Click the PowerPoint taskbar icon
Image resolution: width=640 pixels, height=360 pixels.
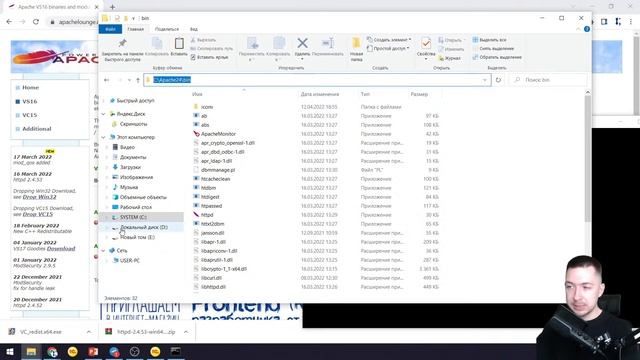[x=93, y=351]
